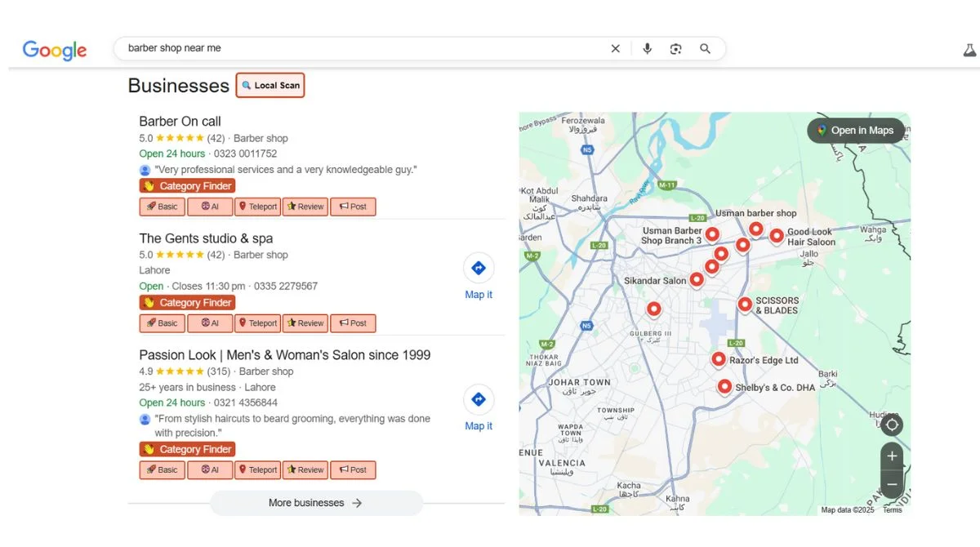Center map on my location icon

892,425
